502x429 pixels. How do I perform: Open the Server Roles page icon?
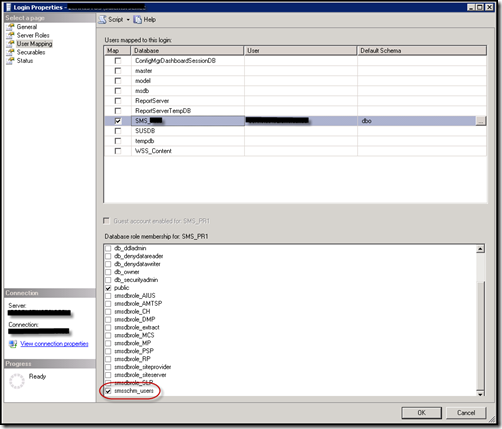11,35
